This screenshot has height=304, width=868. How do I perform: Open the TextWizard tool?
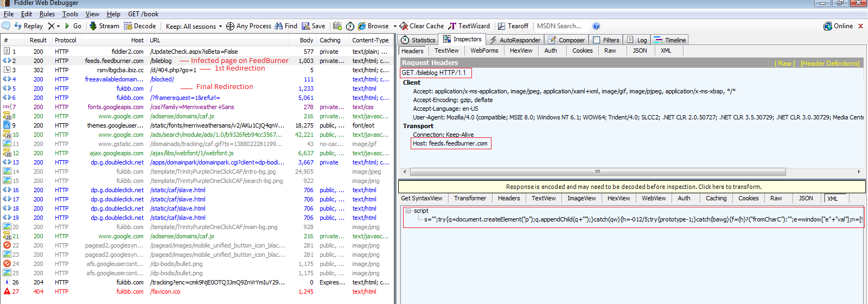pyautogui.click(x=469, y=26)
